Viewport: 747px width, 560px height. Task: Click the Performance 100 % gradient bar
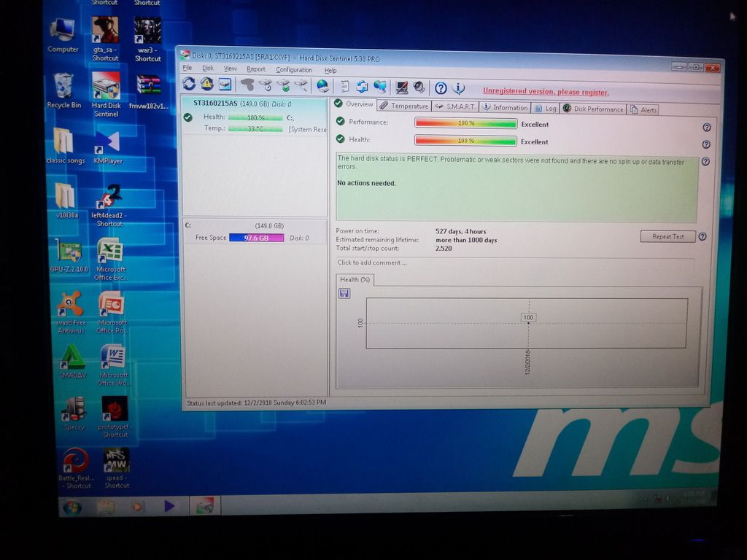click(465, 123)
